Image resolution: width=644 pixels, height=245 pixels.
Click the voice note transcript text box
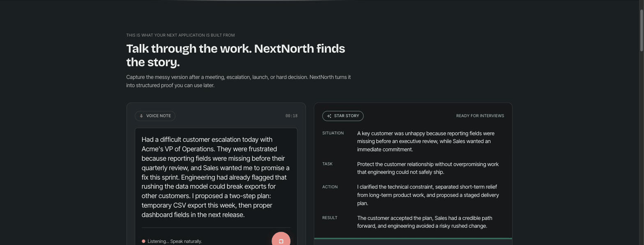[216, 177]
